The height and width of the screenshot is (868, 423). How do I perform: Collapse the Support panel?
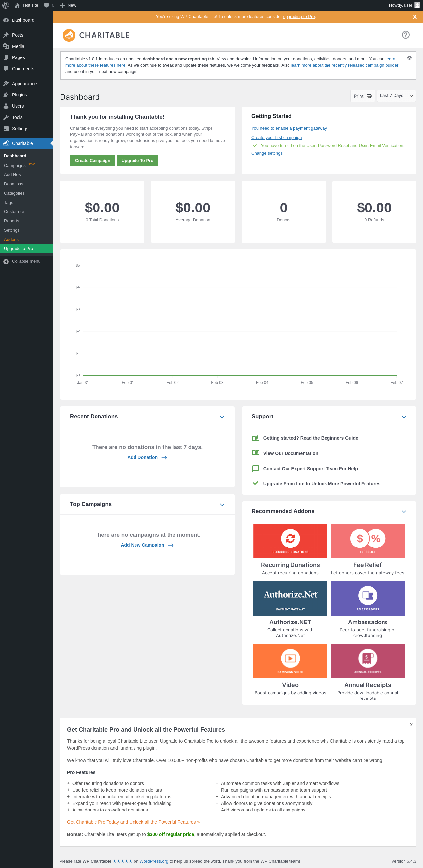tap(404, 417)
